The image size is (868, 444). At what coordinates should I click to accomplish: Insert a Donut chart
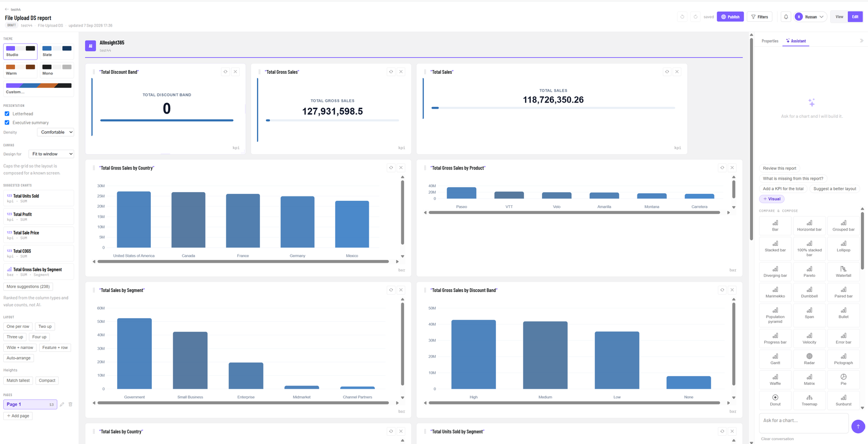click(x=775, y=400)
